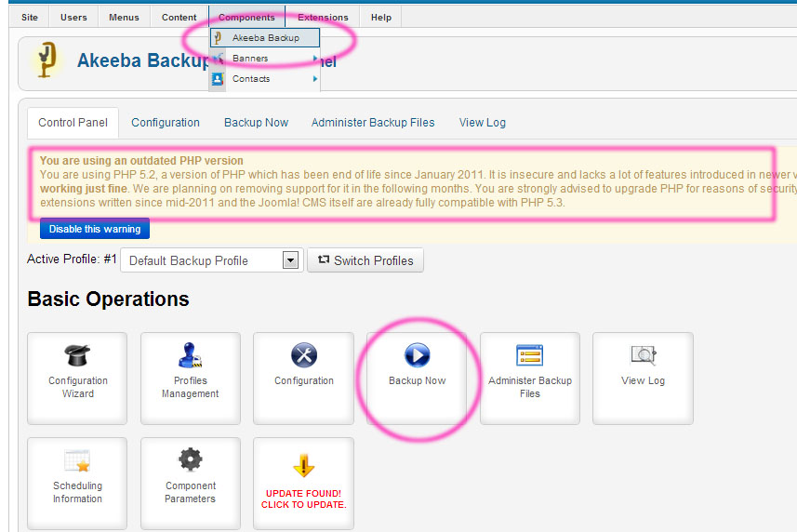Viewport: 797px width, 532px height.
Task: Open View Log magnifier icon
Action: click(643, 355)
